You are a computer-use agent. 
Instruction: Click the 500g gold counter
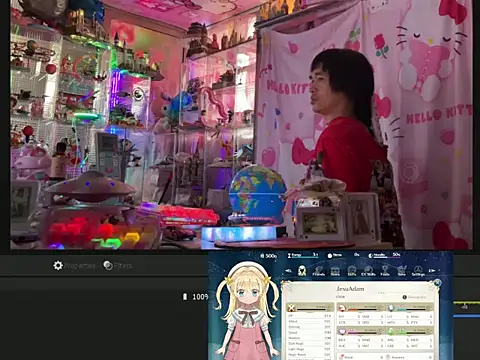(x=269, y=256)
